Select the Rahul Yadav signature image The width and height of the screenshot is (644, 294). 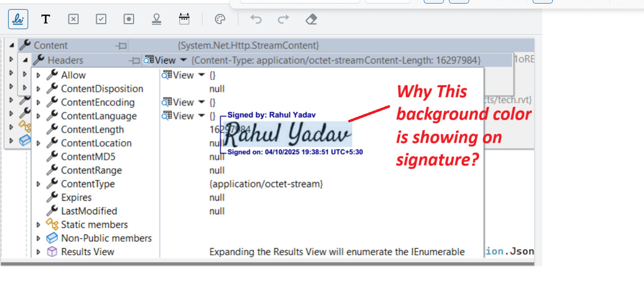click(287, 134)
